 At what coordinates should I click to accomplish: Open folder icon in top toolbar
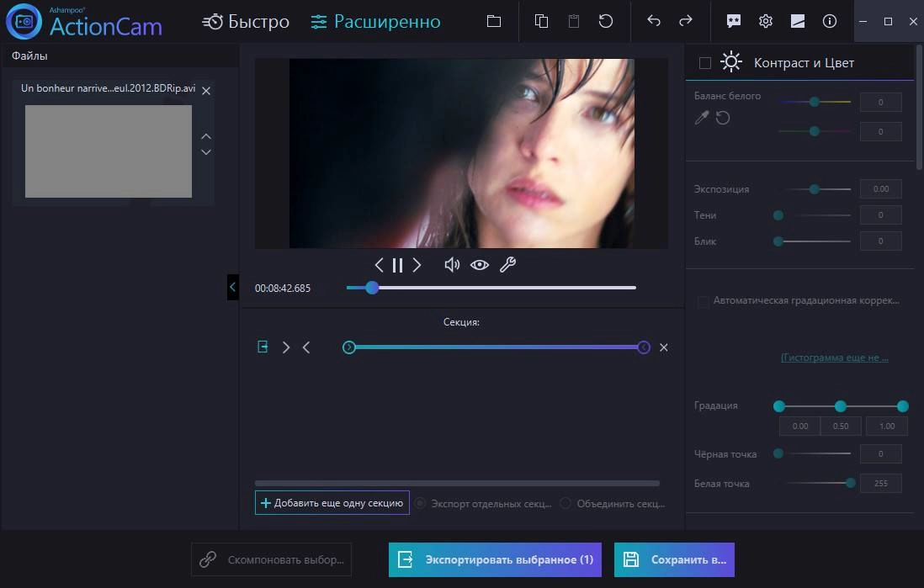[494, 22]
